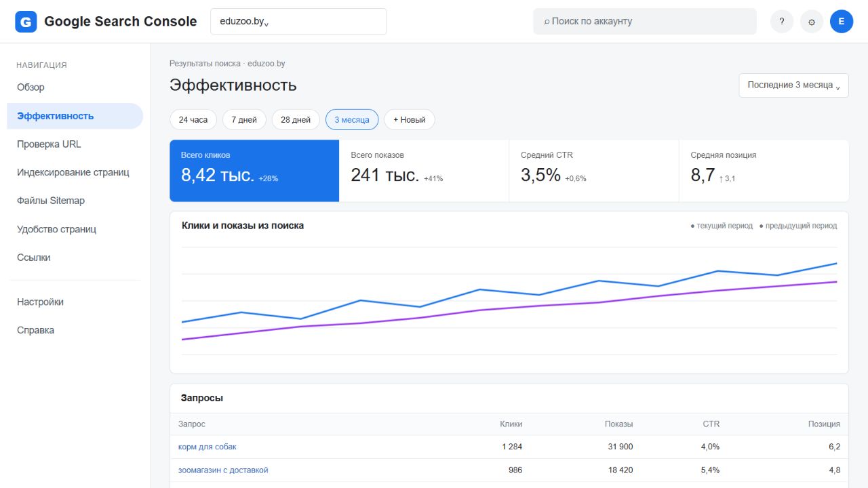Viewport: 868px width, 488px height.
Task: Sort by the CTR column header
Action: tap(711, 424)
